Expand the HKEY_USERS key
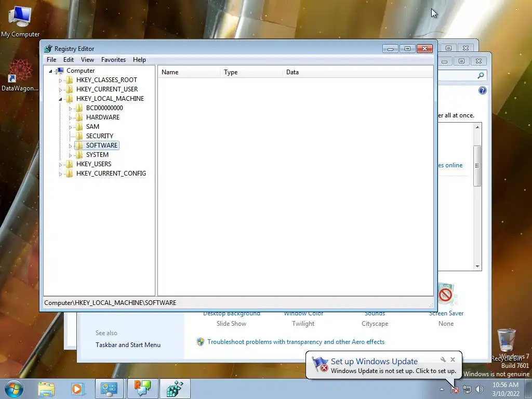 tap(60, 165)
